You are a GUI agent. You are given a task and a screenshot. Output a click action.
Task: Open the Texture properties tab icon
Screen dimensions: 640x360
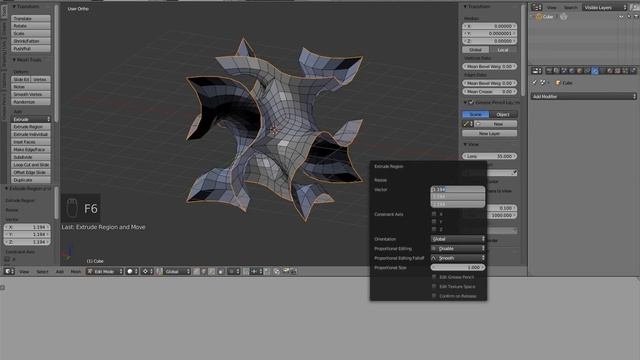tap(617, 71)
